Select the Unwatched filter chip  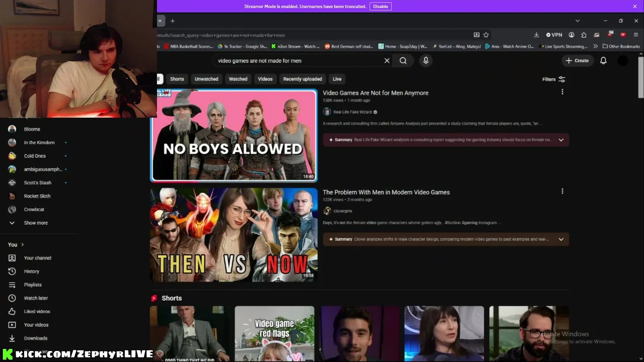tap(206, 79)
